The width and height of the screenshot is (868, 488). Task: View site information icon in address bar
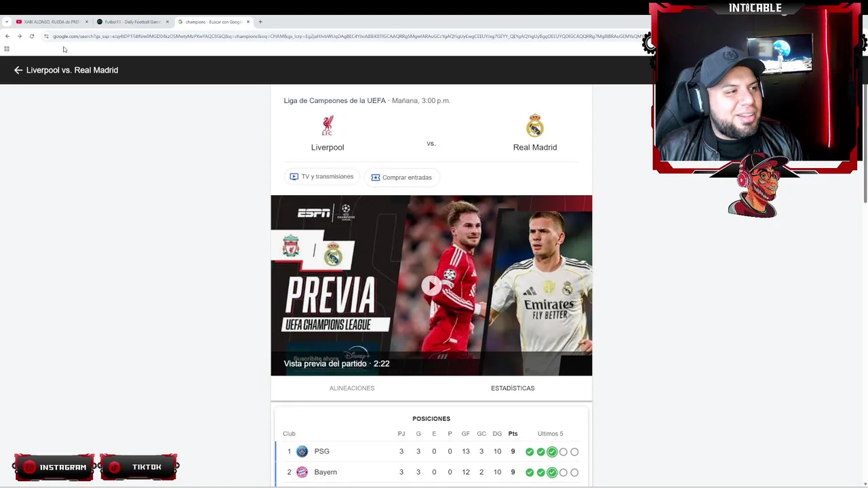(46, 36)
